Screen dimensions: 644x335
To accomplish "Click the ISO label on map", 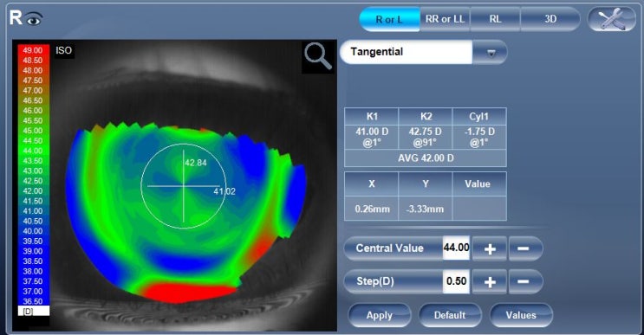I will click(x=63, y=50).
